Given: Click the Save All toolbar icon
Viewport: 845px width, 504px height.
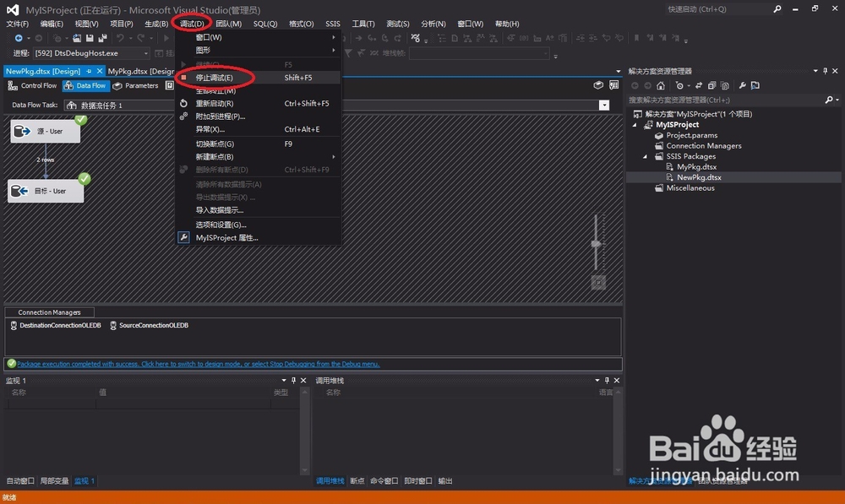Looking at the screenshot, I should 102,38.
